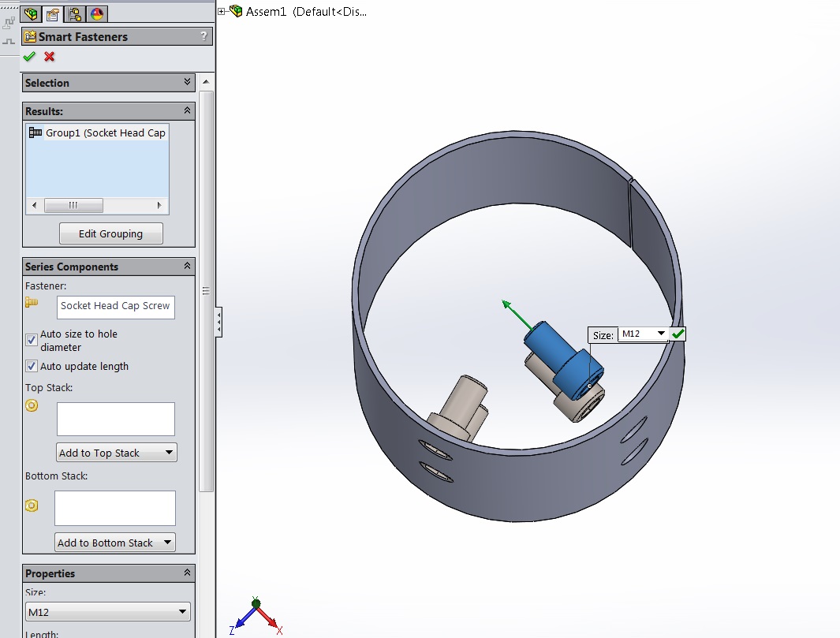Open Smart Fasteners help question mark
Screen dimensions: 840x638
point(203,36)
